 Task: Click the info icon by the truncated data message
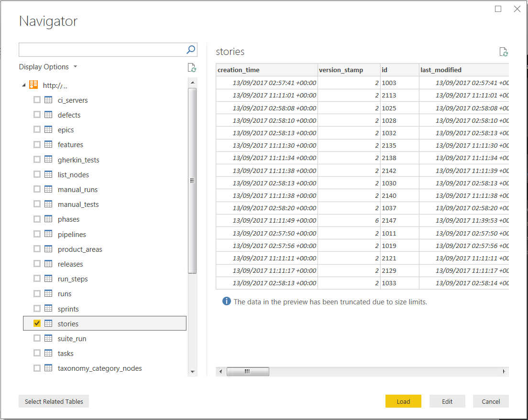coord(227,302)
